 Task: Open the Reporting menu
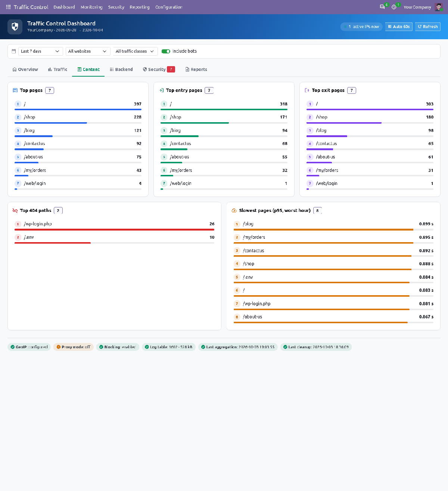tap(140, 7)
